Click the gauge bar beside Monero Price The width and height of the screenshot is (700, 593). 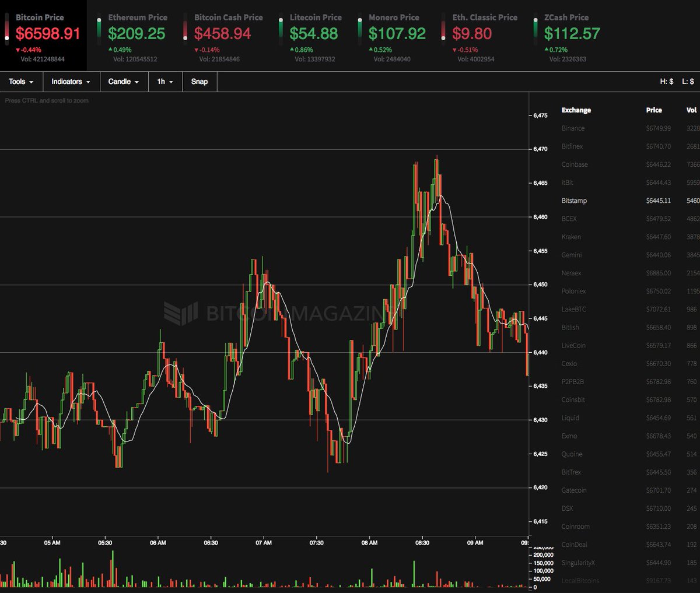[x=360, y=29]
